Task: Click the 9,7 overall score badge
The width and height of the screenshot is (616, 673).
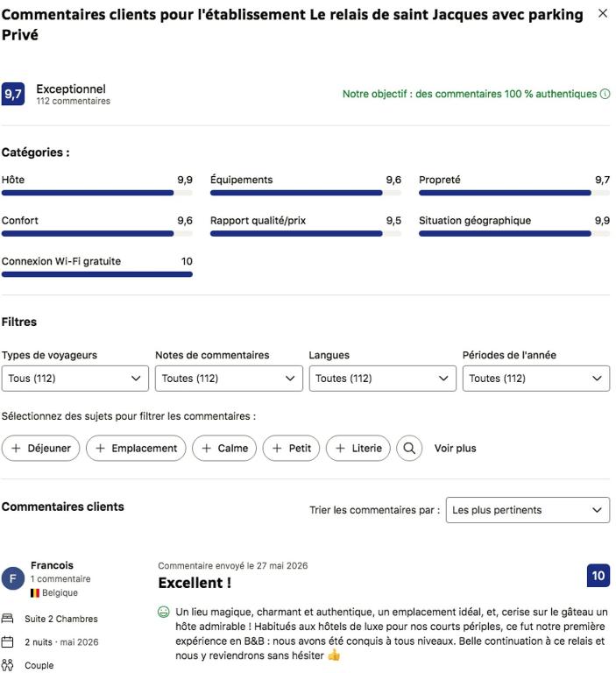Action: coord(13,94)
